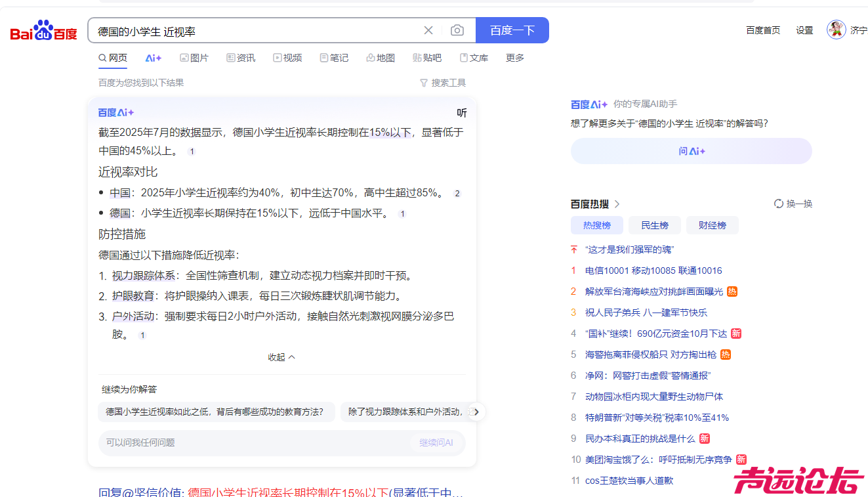Select the 民生榜 tab
The width and height of the screenshot is (868, 497).
coord(654,225)
